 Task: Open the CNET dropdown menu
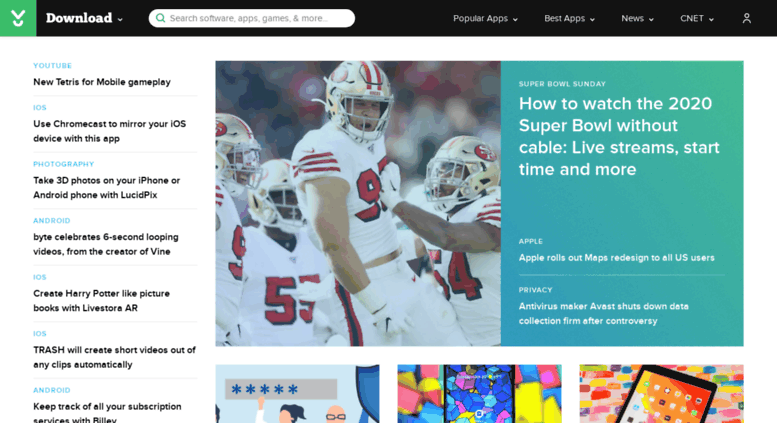[697, 18]
